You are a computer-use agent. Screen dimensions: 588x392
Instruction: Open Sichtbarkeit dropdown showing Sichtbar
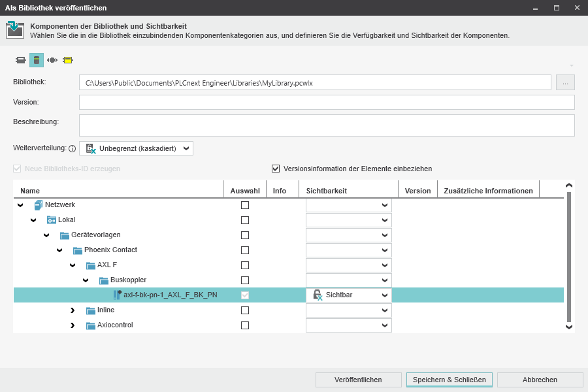pos(349,295)
